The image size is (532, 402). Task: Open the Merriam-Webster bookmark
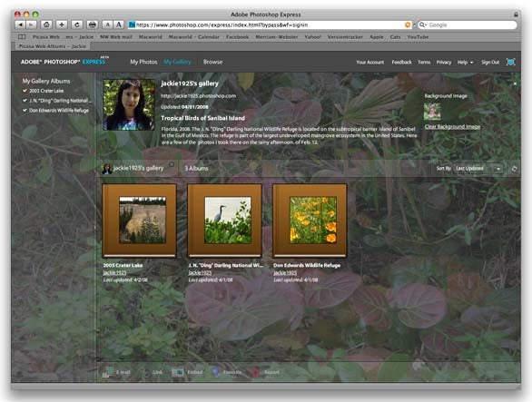point(277,36)
